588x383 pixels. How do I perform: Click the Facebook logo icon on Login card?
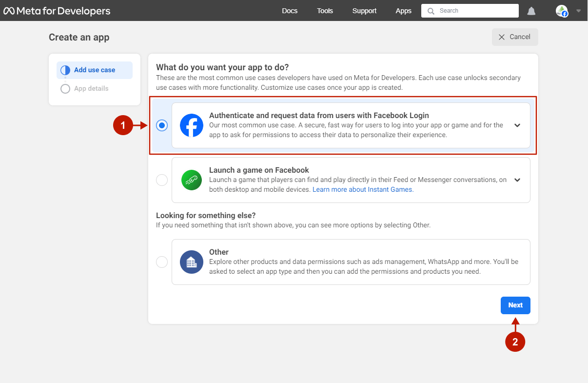192,125
